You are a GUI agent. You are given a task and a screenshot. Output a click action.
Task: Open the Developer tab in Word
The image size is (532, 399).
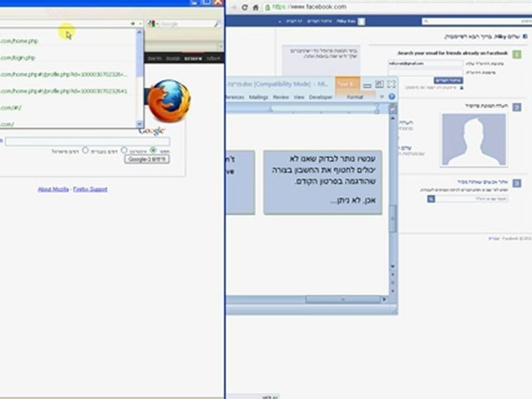pyautogui.click(x=321, y=97)
